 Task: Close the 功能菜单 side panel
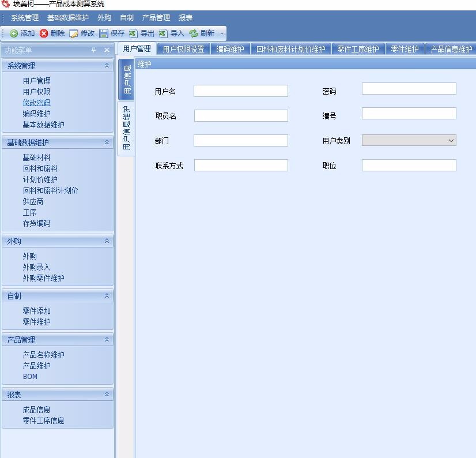[x=107, y=50]
